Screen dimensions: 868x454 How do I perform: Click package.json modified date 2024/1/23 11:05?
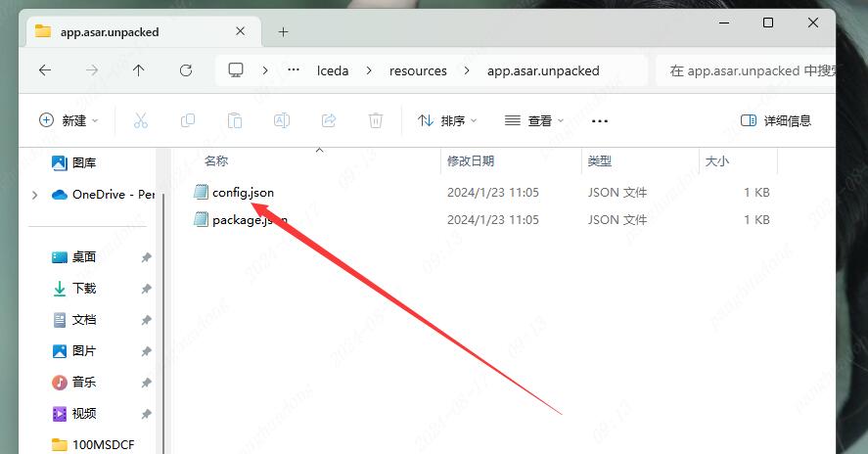click(x=492, y=220)
